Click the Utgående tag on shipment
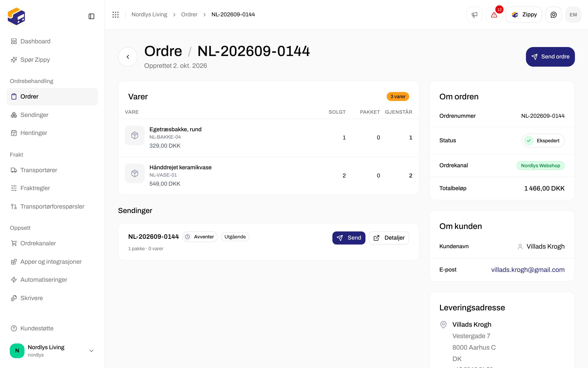The image size is (588, 368). (x=235, y=237)
